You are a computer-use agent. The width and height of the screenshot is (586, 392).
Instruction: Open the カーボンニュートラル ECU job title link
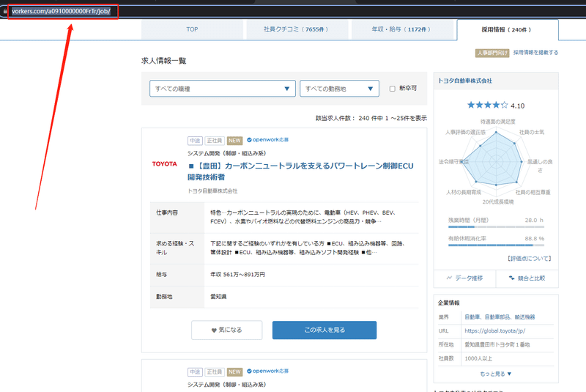(x=301, y=171)
